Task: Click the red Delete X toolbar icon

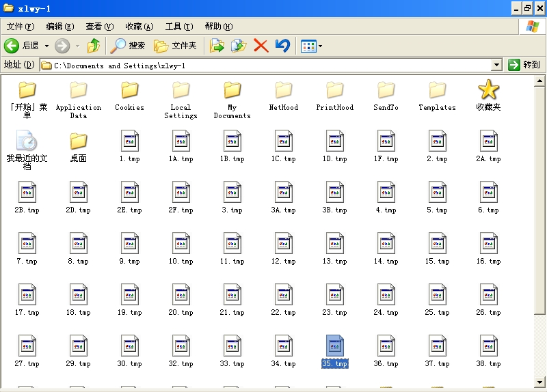Action: [261, 46]
